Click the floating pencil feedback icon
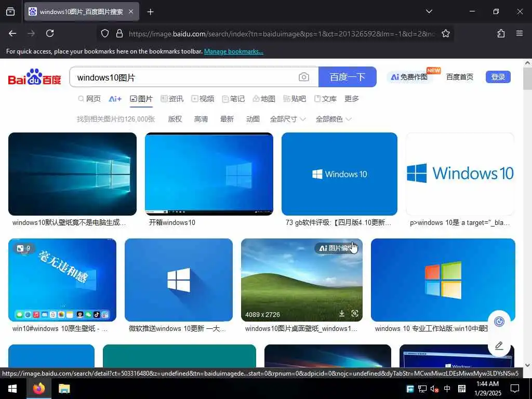This screenshot has width=532, height=399. [499, 345]
